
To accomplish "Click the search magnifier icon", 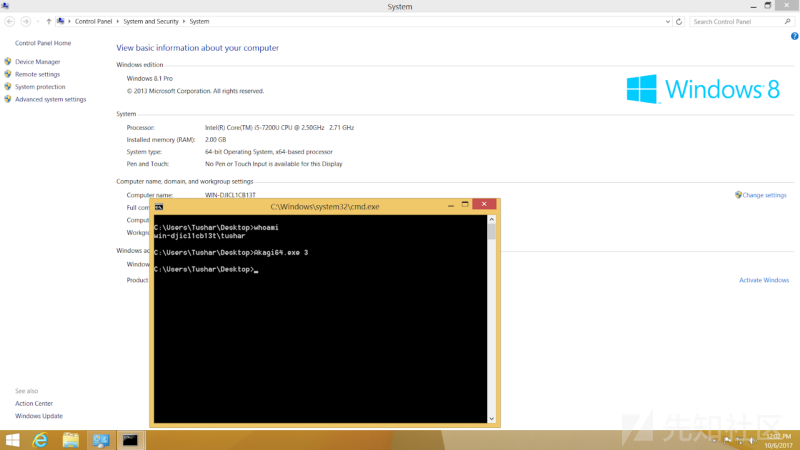I will pyautogui.click(x=787, y=21).
